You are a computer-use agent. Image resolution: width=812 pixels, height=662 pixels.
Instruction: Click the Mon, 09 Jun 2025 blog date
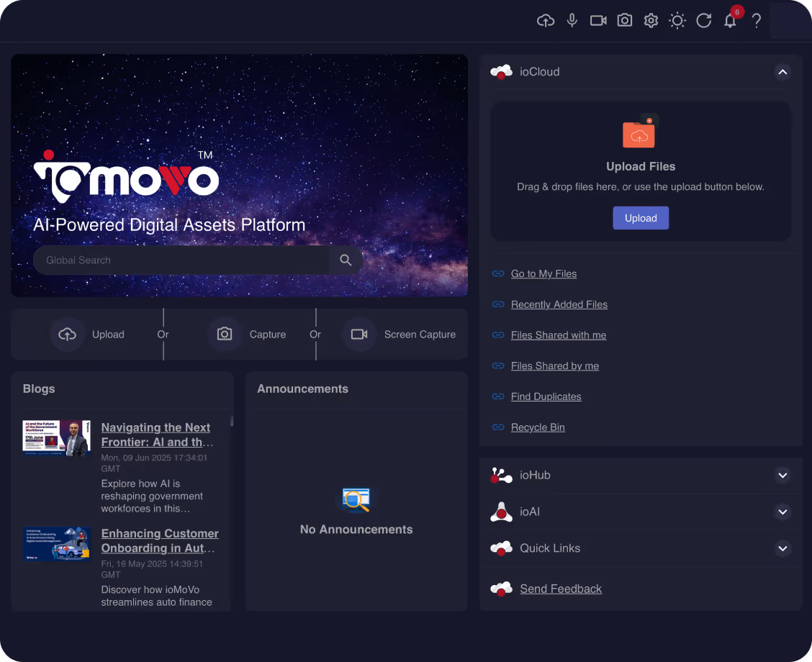(x=154, y=463)
